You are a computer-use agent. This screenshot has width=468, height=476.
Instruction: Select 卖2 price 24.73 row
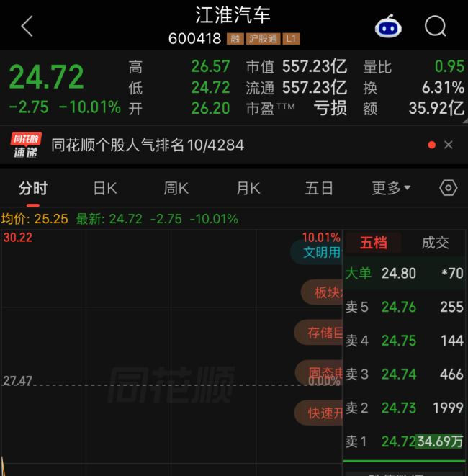point(404,408)
